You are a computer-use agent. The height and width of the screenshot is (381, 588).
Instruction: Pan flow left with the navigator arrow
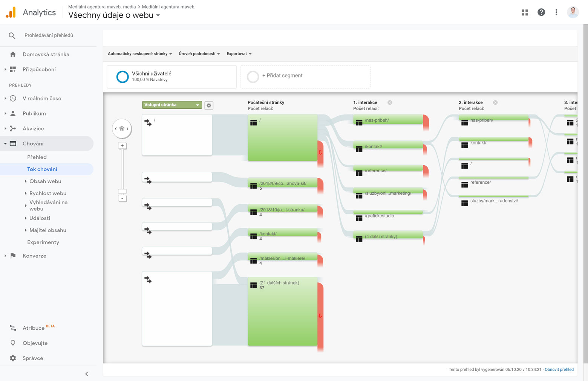116,129
